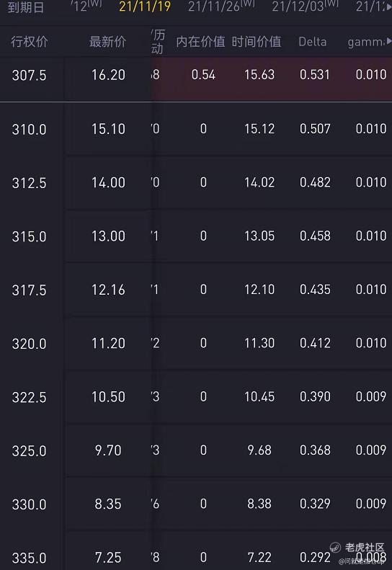The image size is (392, 570).
Task: Tap the 14.00 latest price cell
Action: click(108, 182)
